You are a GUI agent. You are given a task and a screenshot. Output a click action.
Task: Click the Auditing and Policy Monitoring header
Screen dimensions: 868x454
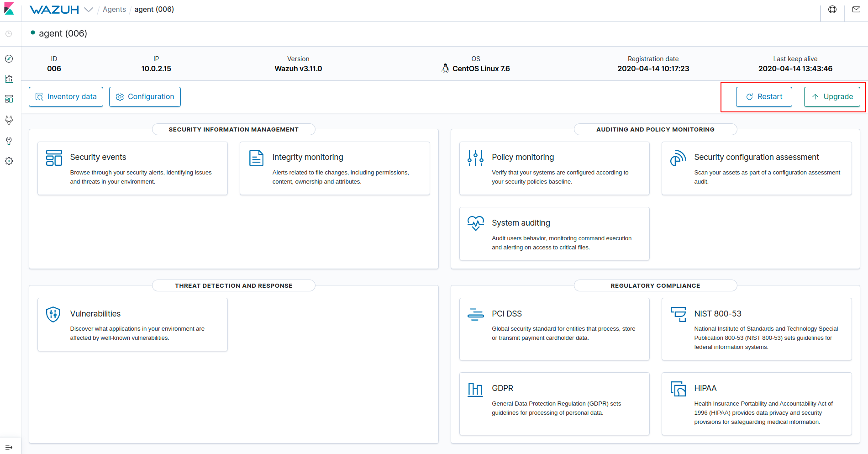point(655,130)
